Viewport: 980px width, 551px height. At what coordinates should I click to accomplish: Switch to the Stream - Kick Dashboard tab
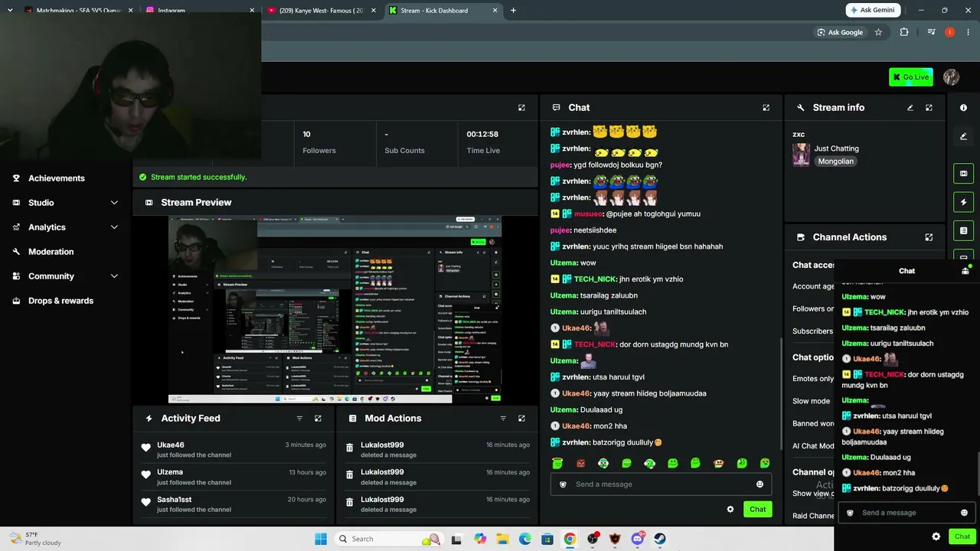point(443,11)
